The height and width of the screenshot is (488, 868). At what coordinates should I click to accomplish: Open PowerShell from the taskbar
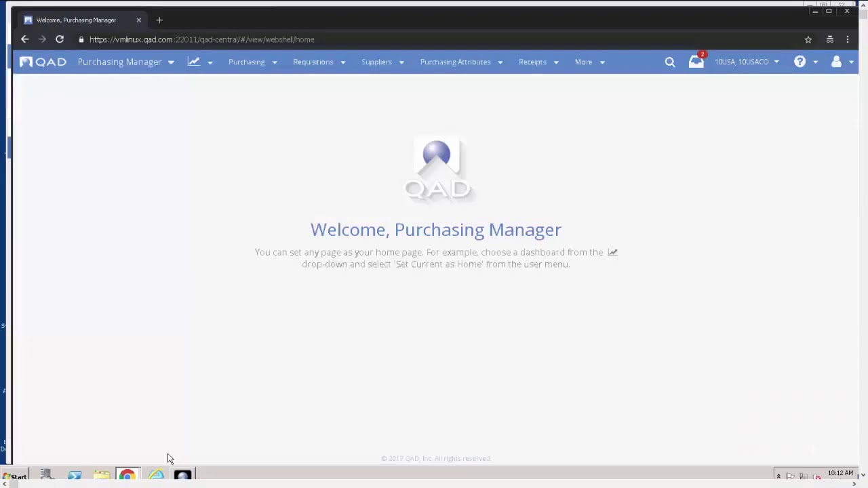tap(75, 475)
